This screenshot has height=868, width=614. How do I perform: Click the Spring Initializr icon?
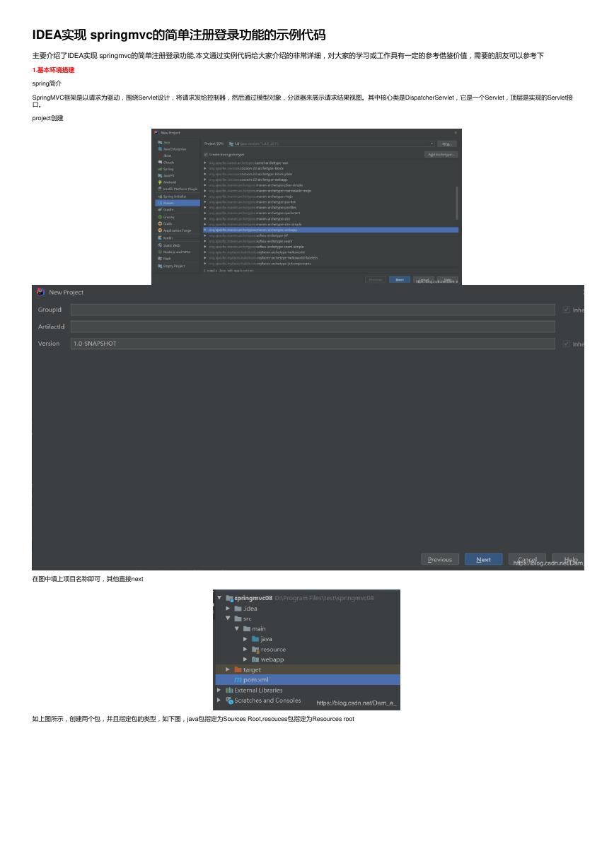(161, 196)
